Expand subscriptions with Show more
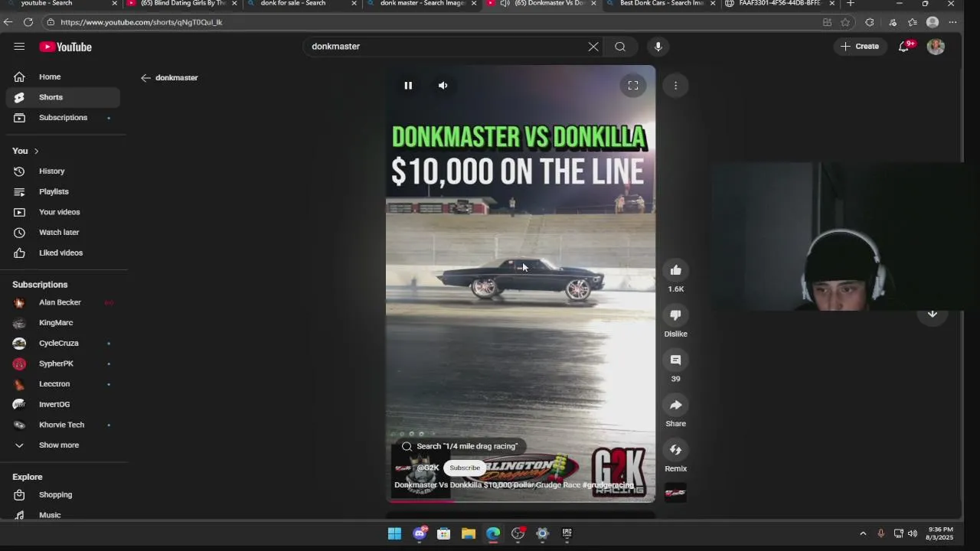Viewport: 980px width, 551px height. pyautogui.click(x=63, y=445)
